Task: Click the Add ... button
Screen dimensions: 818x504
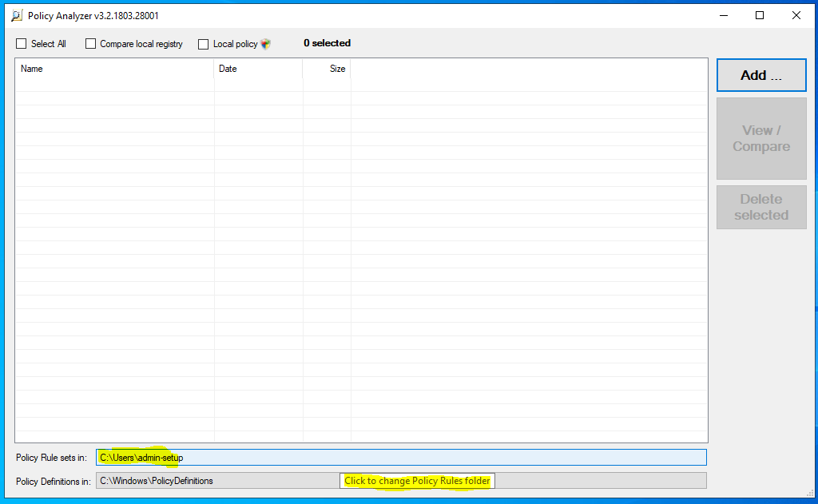Action: tap(761, 75)
